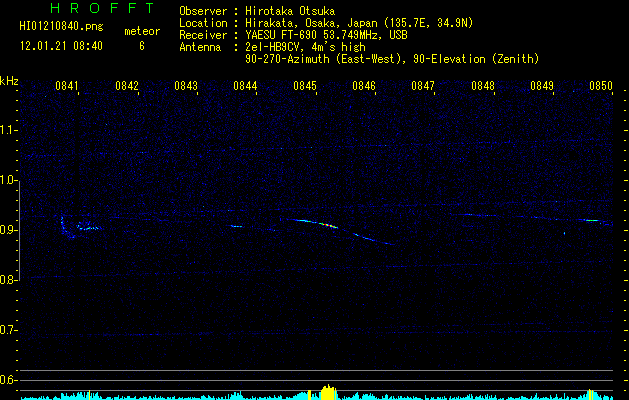Click the 0.8 frequency axis label
629x400 pixels.
(x=8, y=280)
